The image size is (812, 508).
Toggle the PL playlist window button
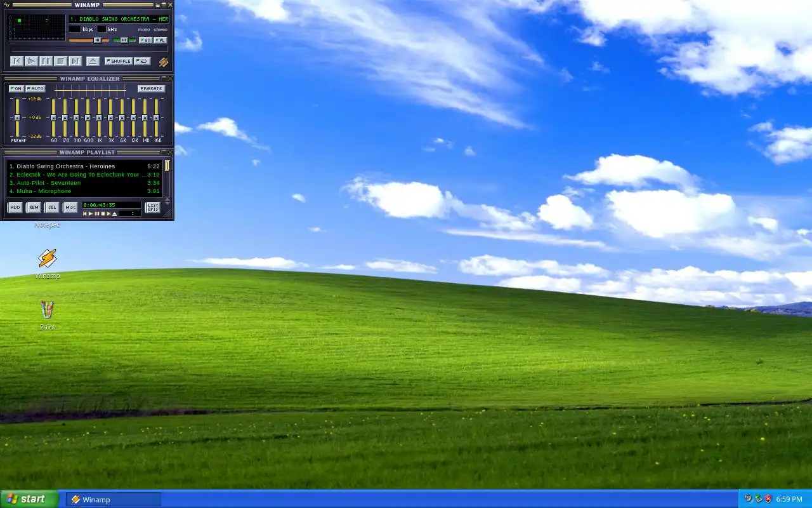pos(160,40)
